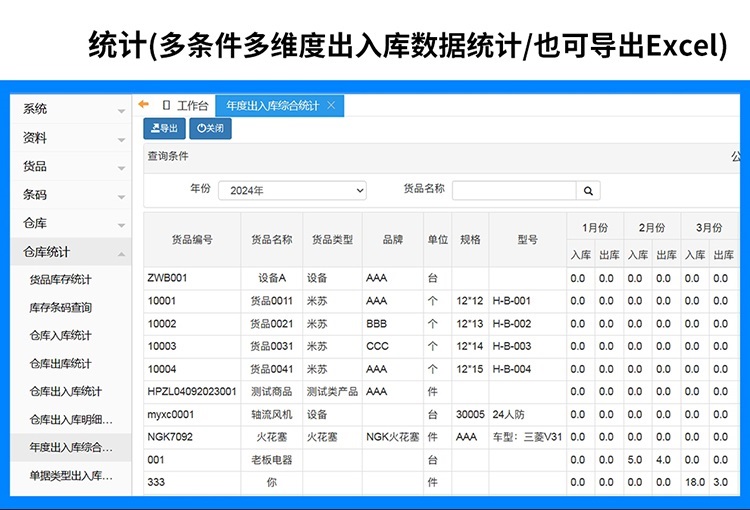Click the 测试类产品 type cell
Screen dimensions: 750x510
(332, 392)
